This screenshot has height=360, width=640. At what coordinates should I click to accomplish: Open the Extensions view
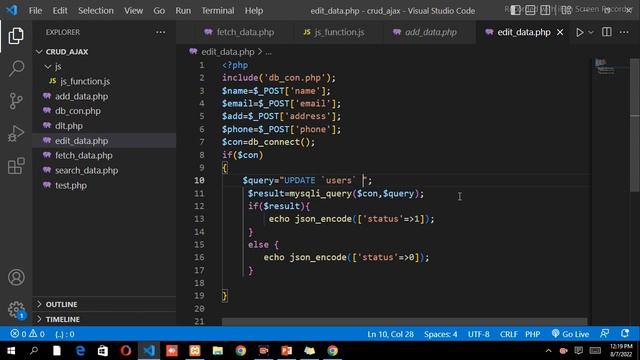[16, 166]
